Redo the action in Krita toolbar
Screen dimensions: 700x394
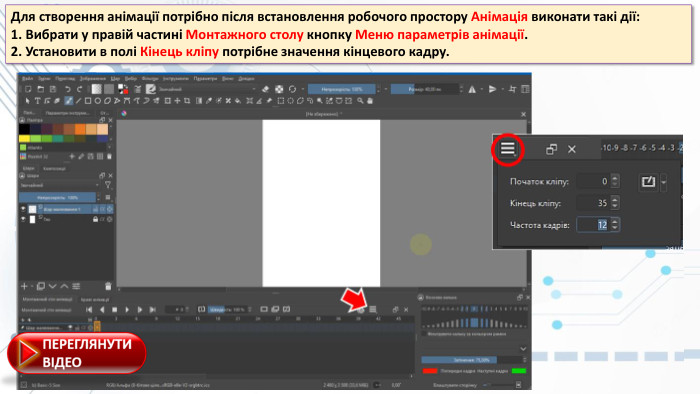coord(79,89)
